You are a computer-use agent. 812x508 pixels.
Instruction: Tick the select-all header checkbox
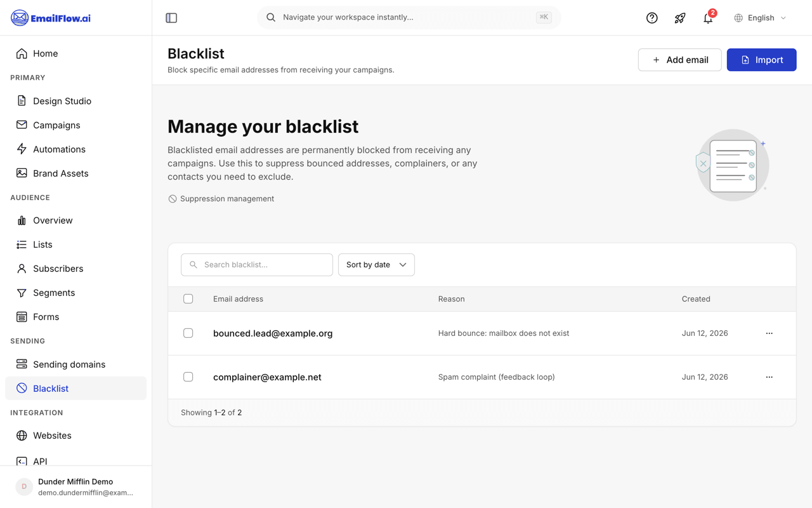188,298
